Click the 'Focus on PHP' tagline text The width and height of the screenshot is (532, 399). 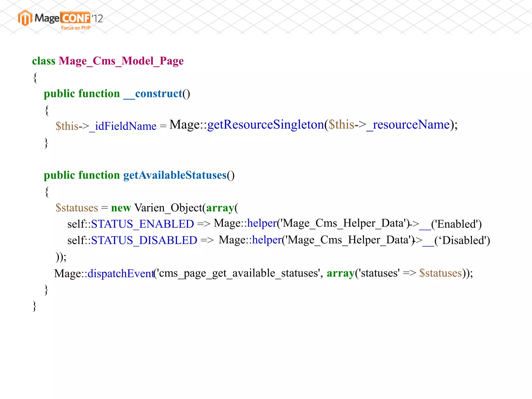pyautogui.click(x=76, y=28)
